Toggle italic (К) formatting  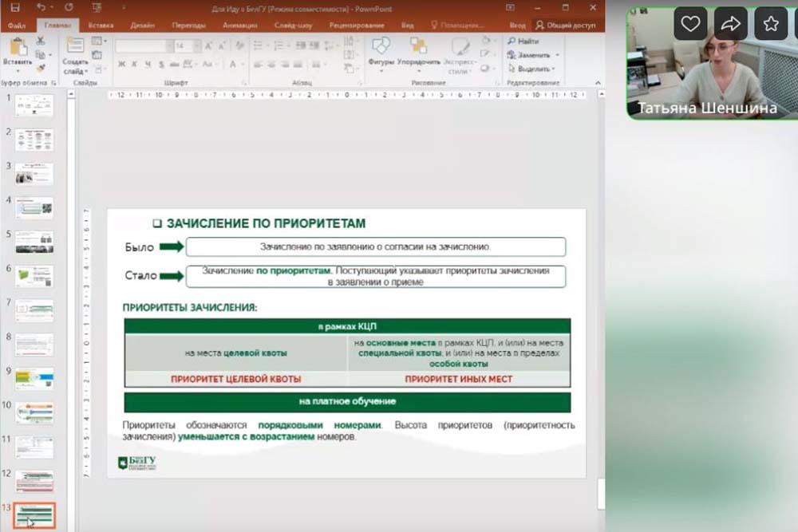pyautogui.click(x=135, y=64)
